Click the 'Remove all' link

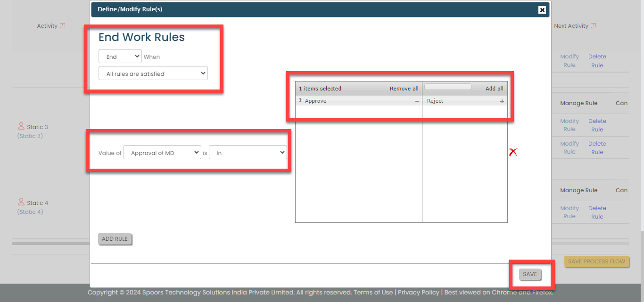(x=404, y=89)
